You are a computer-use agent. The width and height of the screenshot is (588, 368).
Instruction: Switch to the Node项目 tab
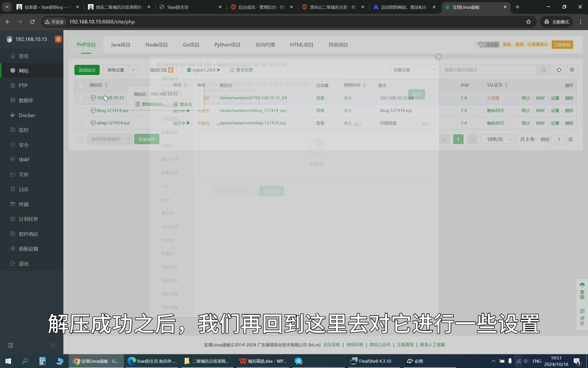coord(157,45)
